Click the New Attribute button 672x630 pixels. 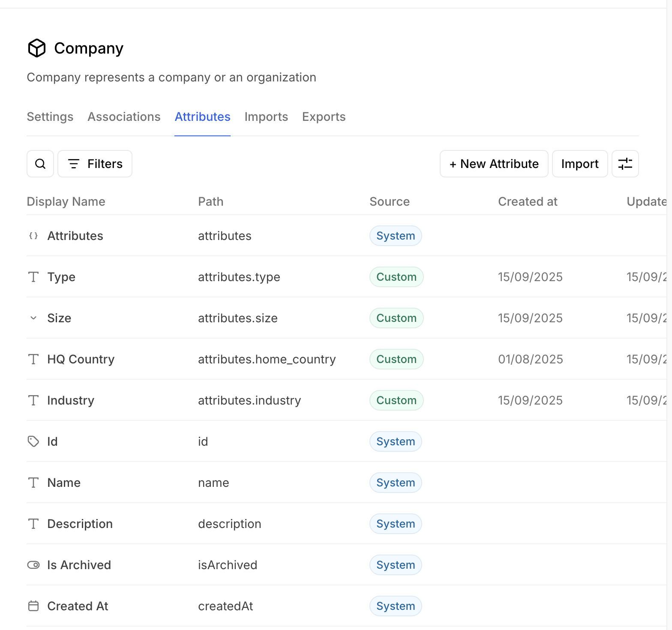pos(494,164)
